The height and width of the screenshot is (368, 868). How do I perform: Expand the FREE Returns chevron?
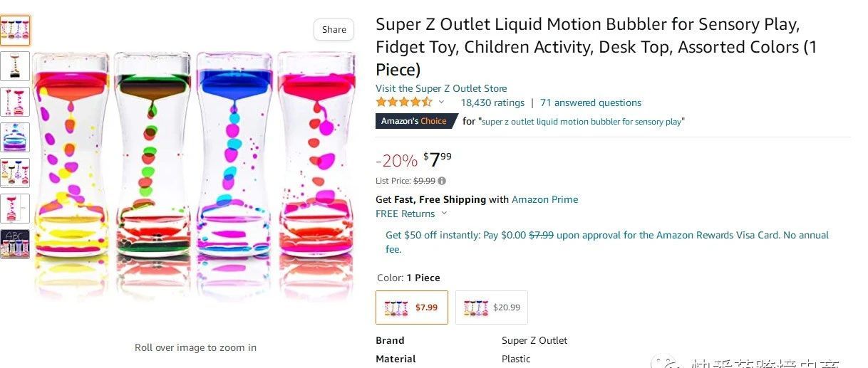(445, 214)
